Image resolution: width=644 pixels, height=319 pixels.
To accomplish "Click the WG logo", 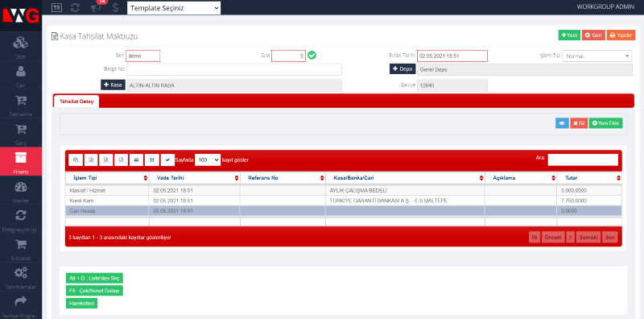I will tap(21, 15).
